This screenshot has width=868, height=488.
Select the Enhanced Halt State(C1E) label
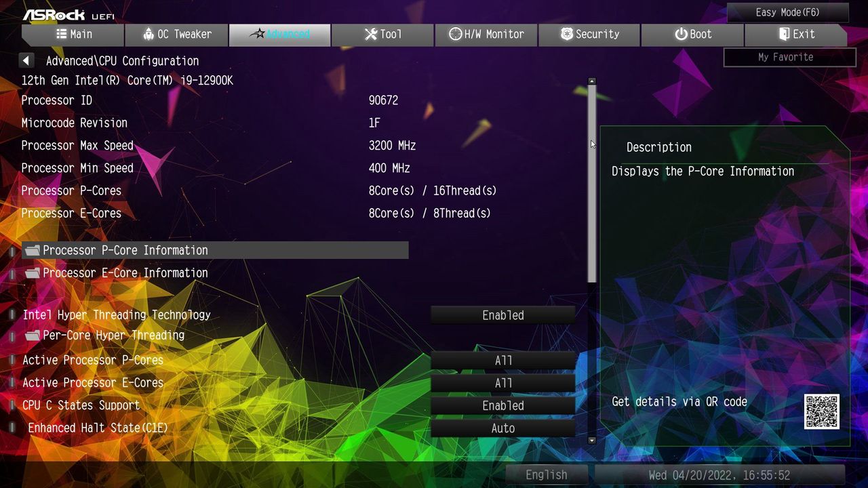98,428
